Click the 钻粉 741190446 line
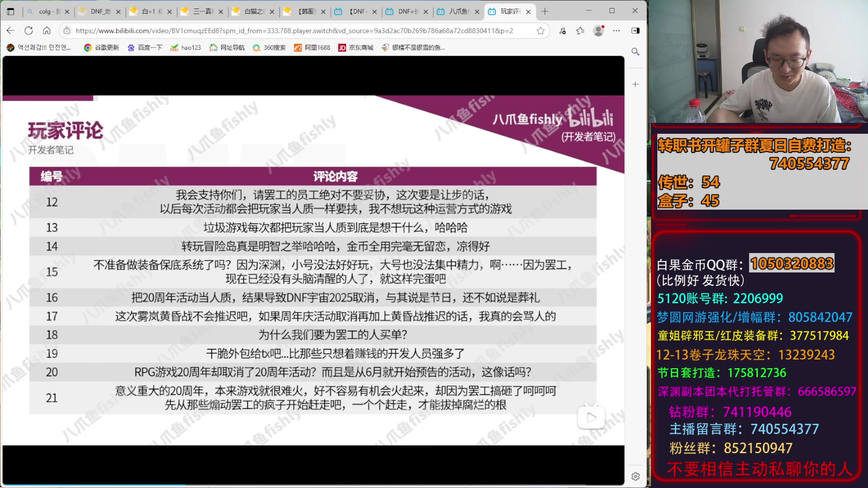Screen dimensions: 868x488 click(x=730, y=412)
